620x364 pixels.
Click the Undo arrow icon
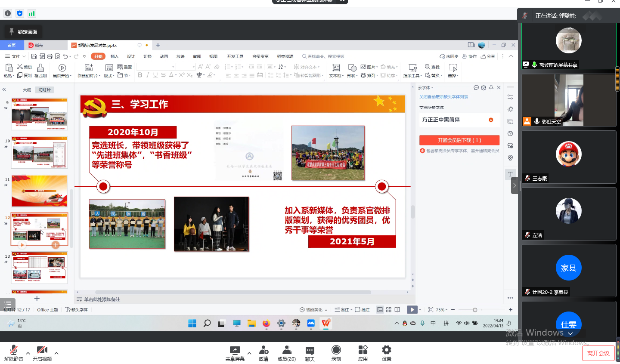65,56
